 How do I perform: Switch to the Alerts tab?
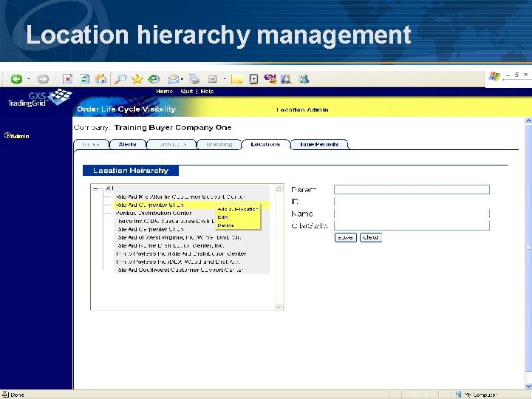point(127,144)
